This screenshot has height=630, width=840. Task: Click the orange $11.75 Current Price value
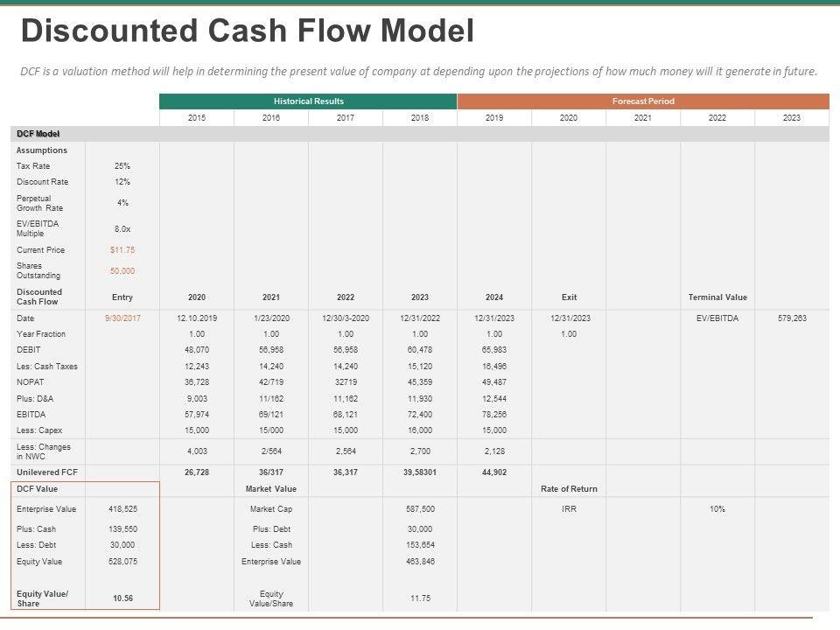tap(122, 250)
